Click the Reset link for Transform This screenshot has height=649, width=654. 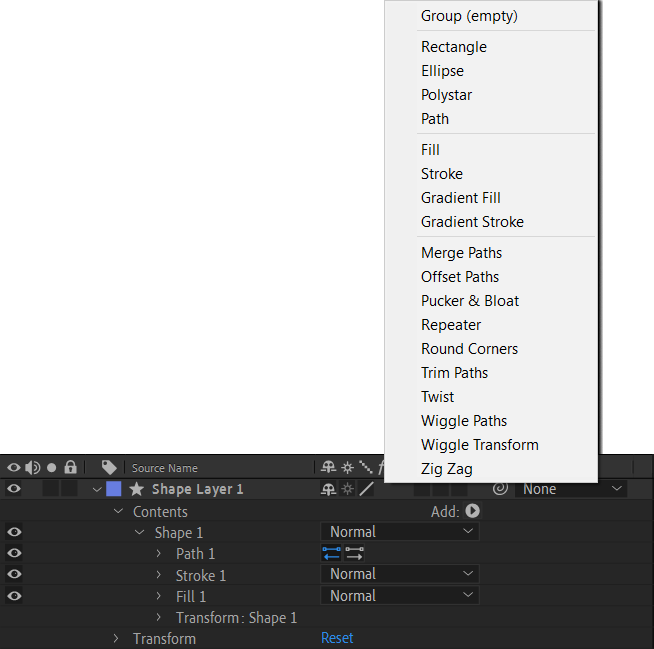[337, 638]
